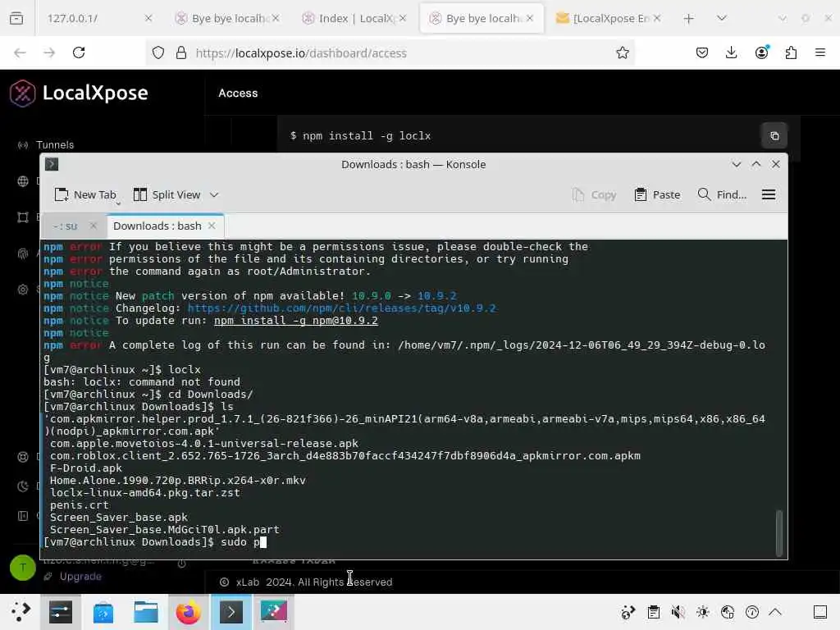The height and width of the screenshot is (630, 840).
Task: Click Paste in the Konsole toolbar
Action: coord(657,195)
